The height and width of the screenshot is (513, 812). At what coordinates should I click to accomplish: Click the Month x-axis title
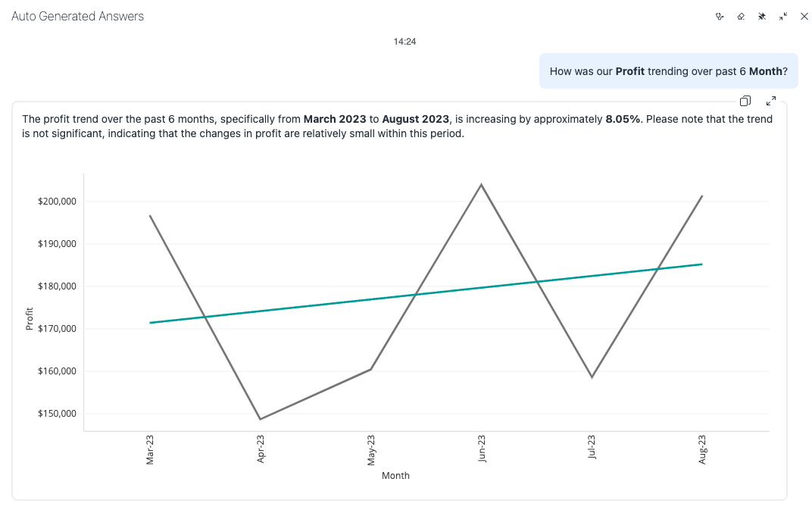[x=395, y=476]
